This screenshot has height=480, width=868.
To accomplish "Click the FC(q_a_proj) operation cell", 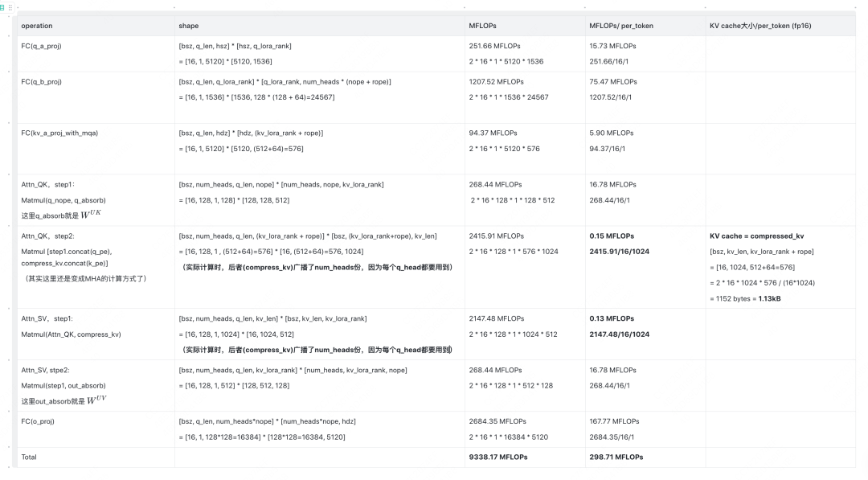I will (x=96, y=54).
